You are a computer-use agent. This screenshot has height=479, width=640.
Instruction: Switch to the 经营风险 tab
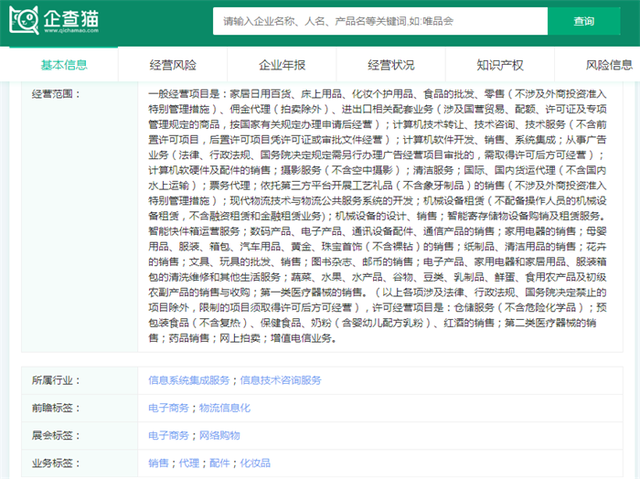pyautogui.click(x=173, y=65)
